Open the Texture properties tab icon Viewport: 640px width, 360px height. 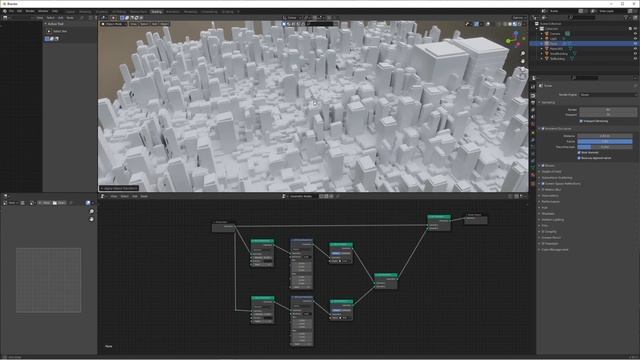click(x=533, y=184)
